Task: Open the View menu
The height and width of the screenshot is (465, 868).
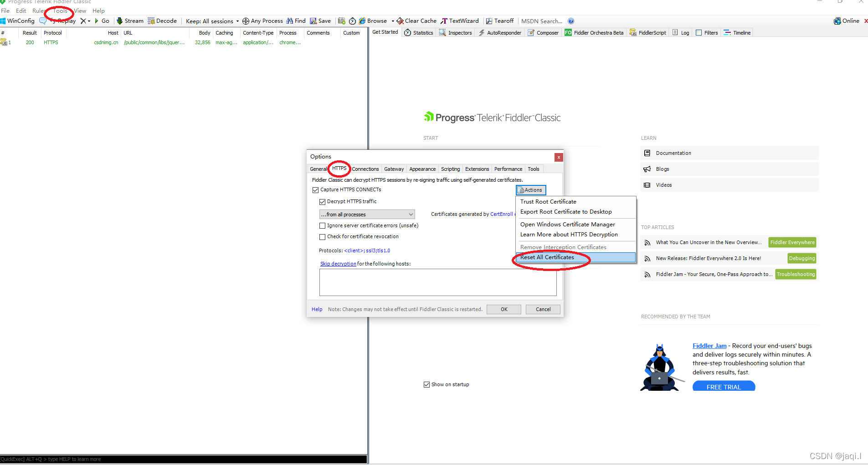Action: point(80,10)
